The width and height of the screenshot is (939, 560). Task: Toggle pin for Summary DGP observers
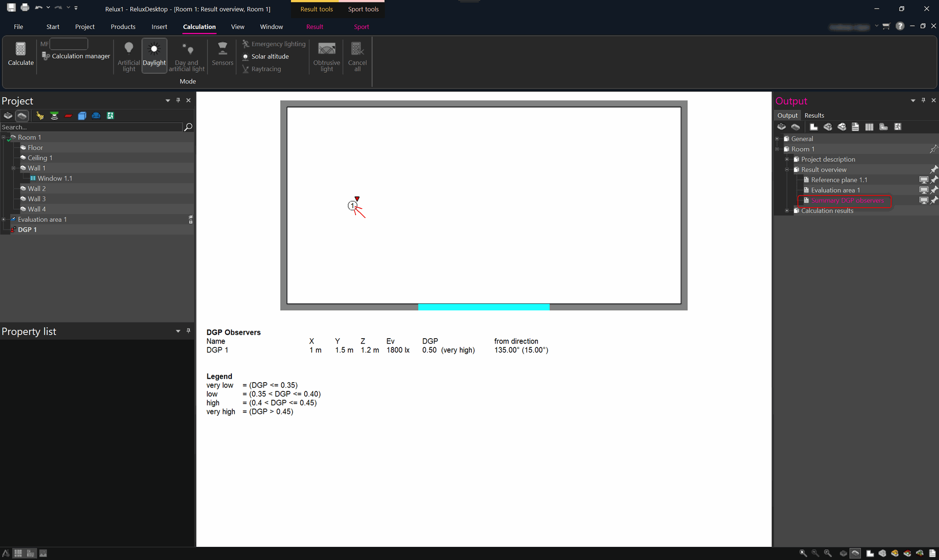[934, 200]
